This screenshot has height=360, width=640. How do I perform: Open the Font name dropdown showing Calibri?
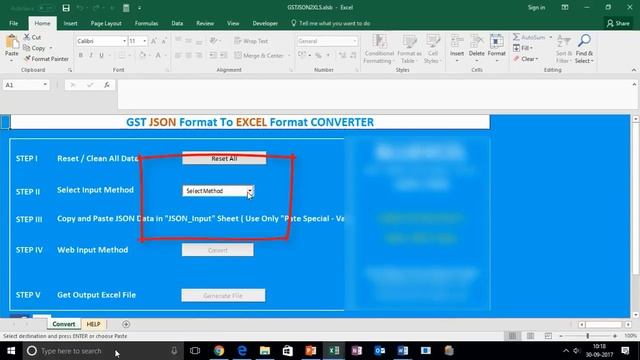tap(124, 41)
